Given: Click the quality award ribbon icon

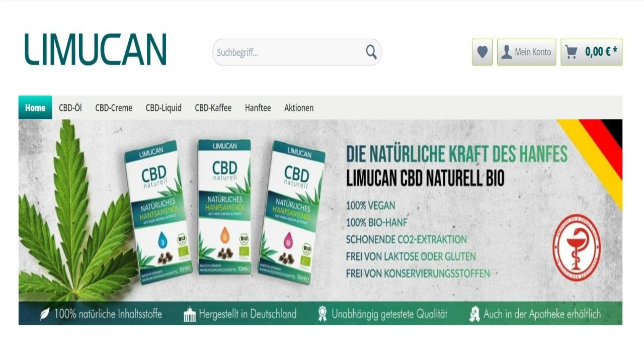Looking at the screenshot, I should pyautogui.click(x=322, y=314).
